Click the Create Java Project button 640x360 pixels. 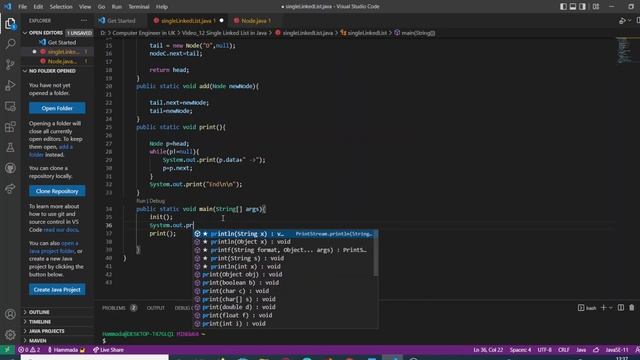pos(57,289)
